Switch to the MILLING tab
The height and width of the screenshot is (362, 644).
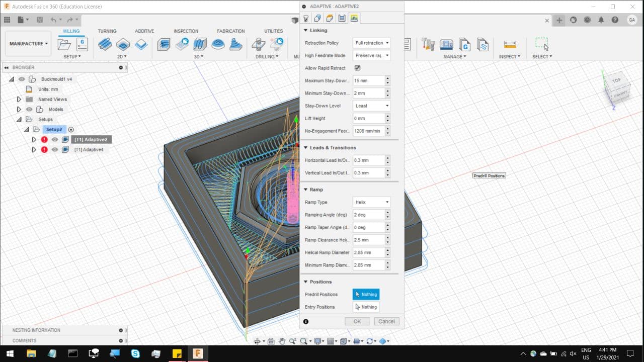71,31
